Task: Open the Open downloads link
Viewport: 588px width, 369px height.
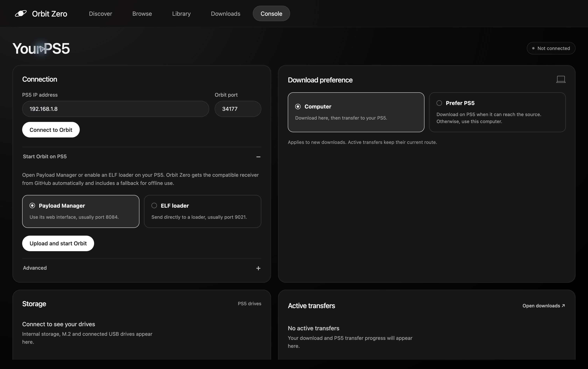Action: [544, 306]
